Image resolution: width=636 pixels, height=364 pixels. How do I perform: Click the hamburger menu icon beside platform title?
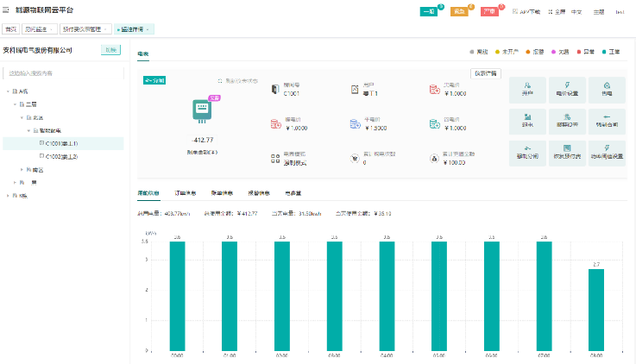click(8, 9)
